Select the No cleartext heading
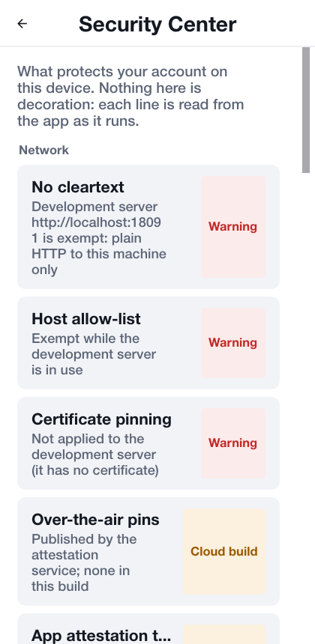The width and height of the screenshot is (315, 644). [78, 187]
